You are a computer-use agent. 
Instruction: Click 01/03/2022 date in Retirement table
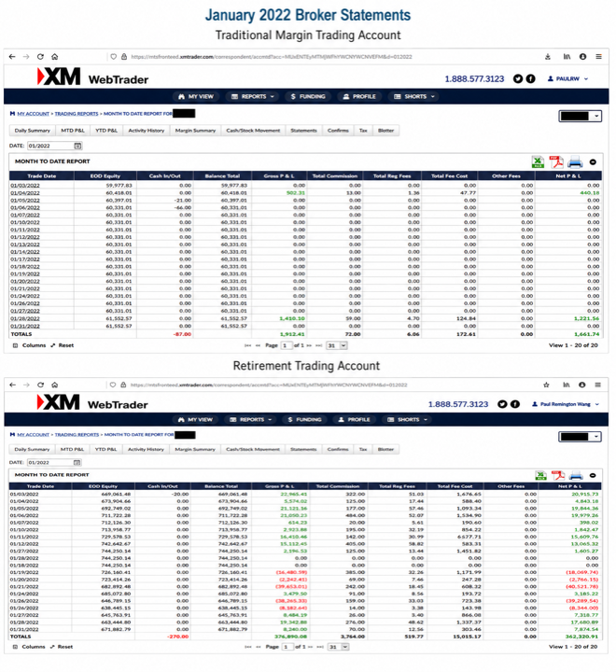[x=24, y=494]
